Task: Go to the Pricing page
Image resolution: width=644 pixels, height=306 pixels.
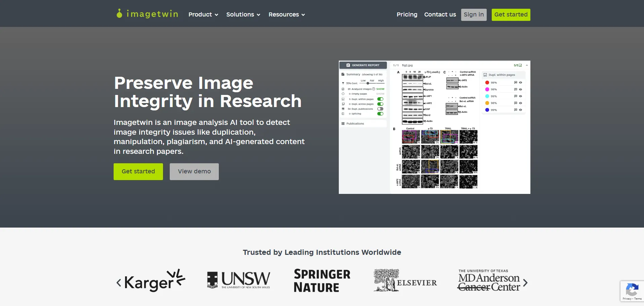Action: point(407,14)
